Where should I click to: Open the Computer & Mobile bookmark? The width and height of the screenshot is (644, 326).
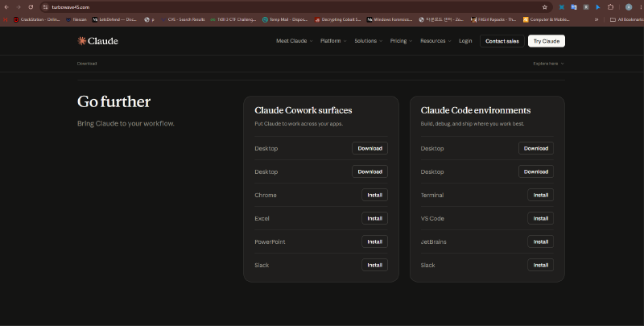(547, 19)
